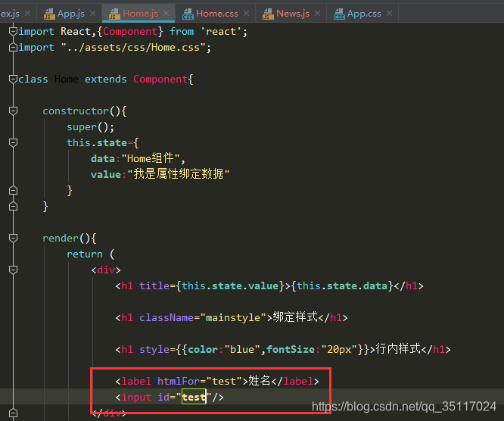Viewport: 504px width, 421px height.
Task: Close the App.js tab
Action: 92,13
